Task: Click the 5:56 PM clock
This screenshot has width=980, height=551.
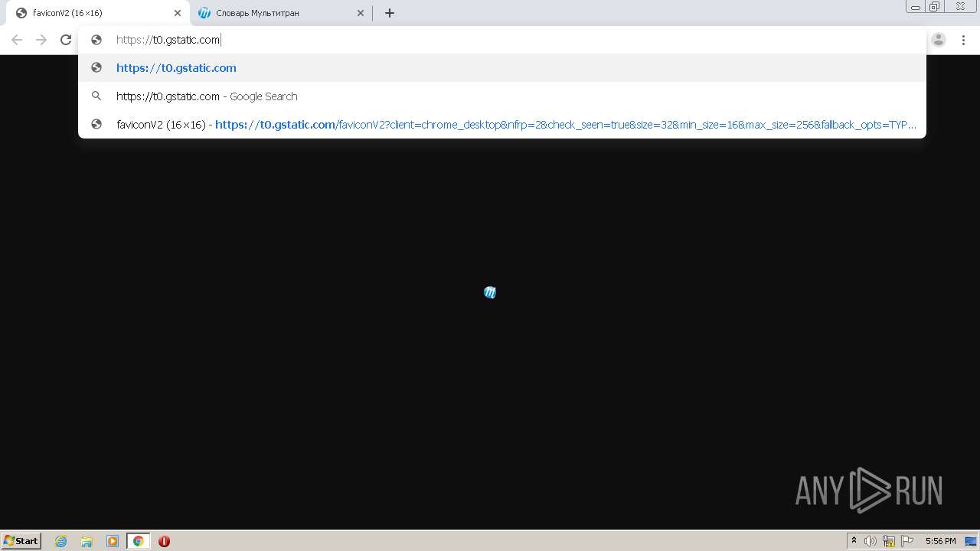Action: 940,541
